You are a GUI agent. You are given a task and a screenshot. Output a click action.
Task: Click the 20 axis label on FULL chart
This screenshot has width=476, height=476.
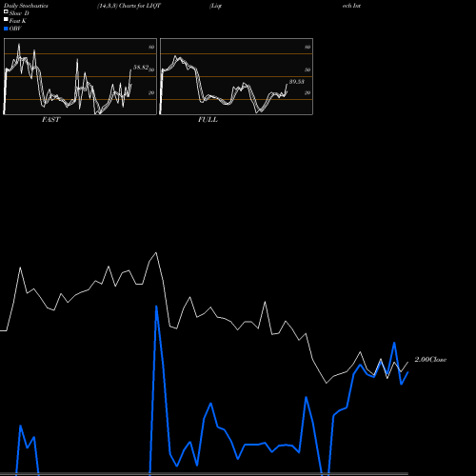click(x=307, y=92)
